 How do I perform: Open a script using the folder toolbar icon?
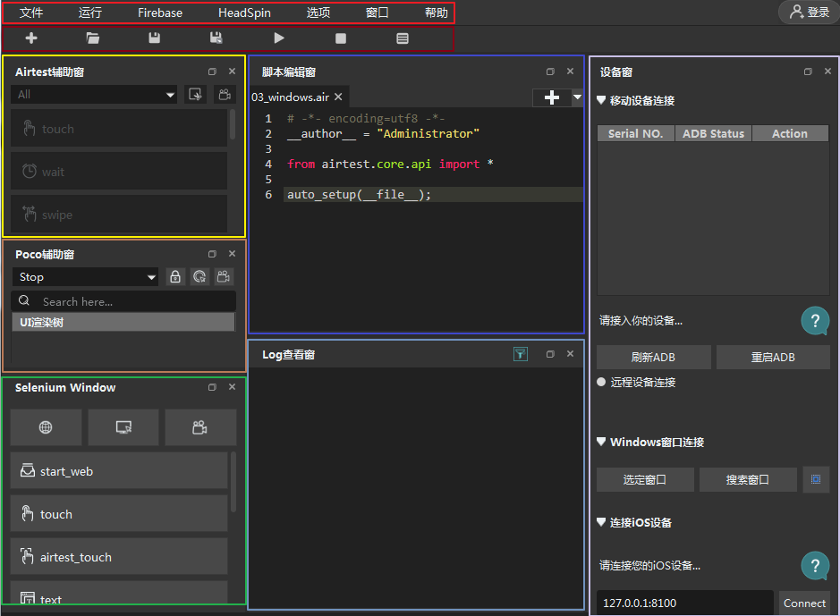93,38
